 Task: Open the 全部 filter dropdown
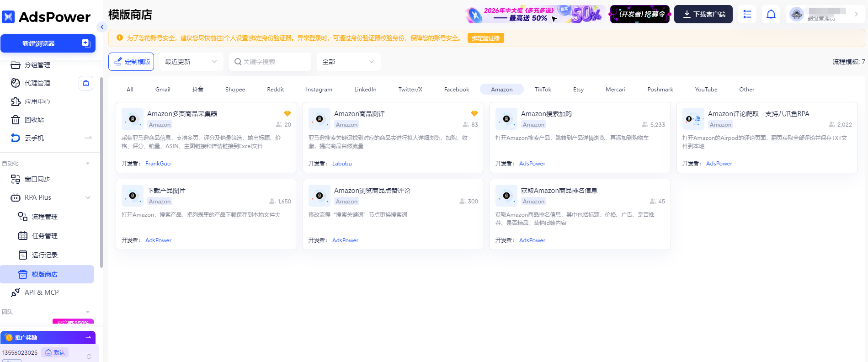tap(349, 62)
